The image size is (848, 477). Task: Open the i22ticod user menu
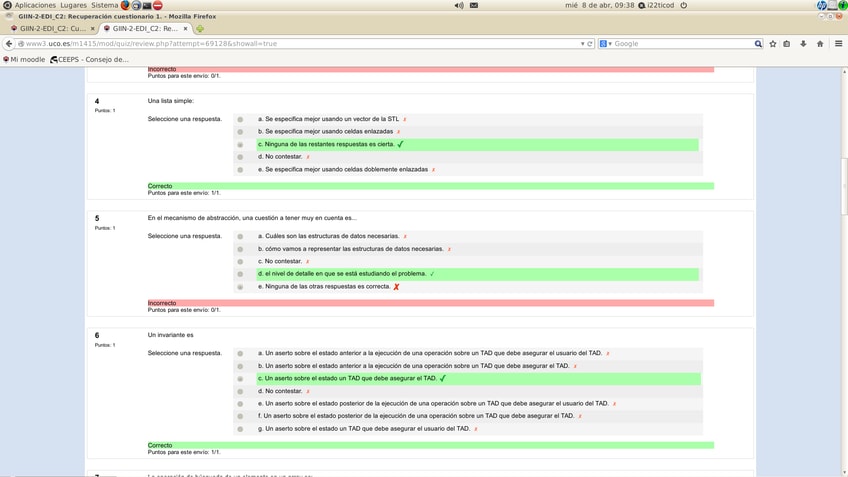[x=657, y=5]
